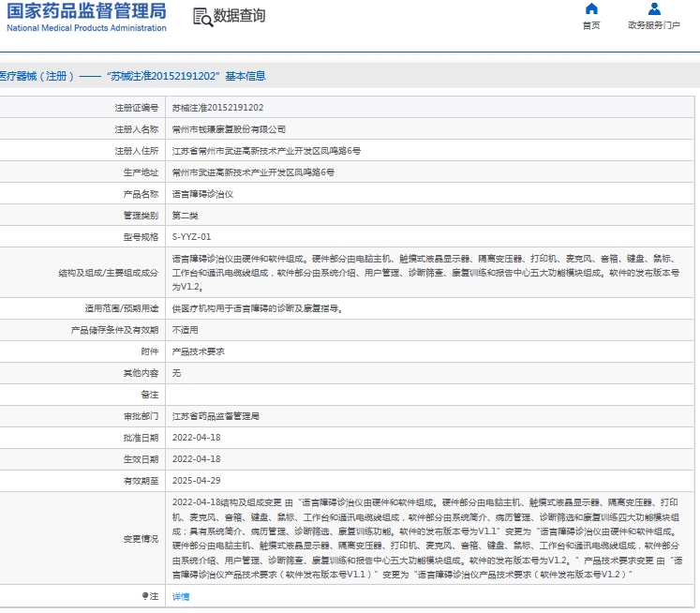The width and height of the screenshot is (700, 613).
Task: Click the 产品技术要求 attachment value
Action: point(199,351)
